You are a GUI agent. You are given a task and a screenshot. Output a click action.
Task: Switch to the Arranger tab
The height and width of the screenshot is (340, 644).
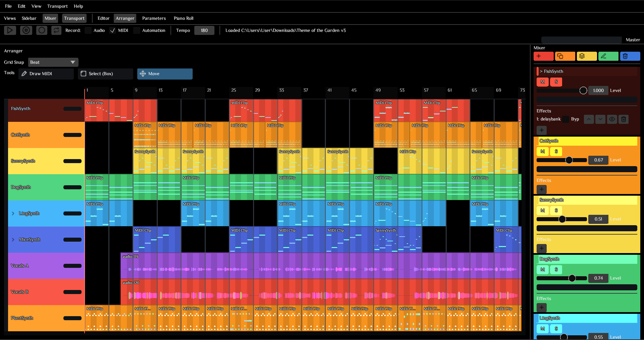[x=125, y=18]
